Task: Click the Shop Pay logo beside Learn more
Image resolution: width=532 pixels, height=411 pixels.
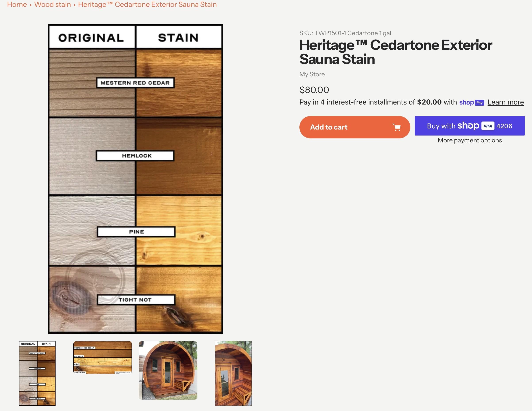Action: click(x=471, y=102)
